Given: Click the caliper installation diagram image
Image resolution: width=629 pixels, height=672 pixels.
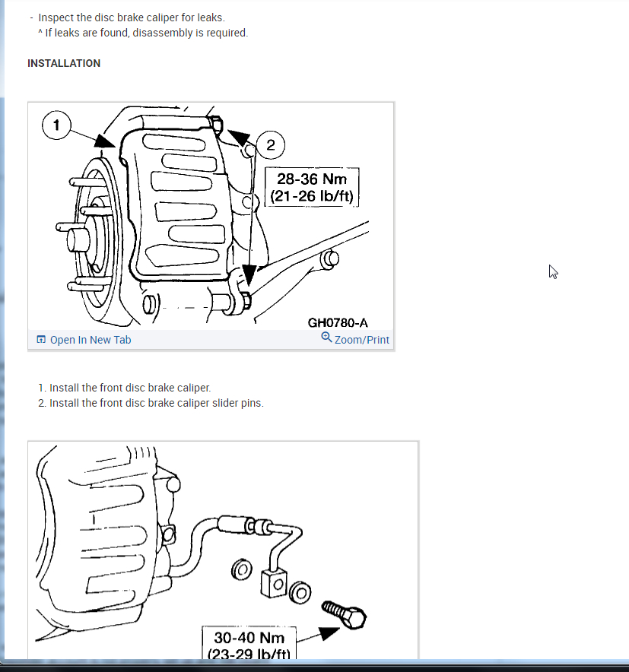Looking at the screenshot, I should (x=211, y=216).
